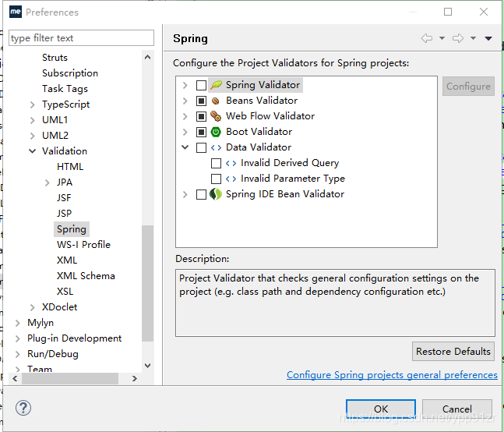Viewport: 504px width, 432px height.
Task: Open the JSF validation page
Action: pos(64,198)
